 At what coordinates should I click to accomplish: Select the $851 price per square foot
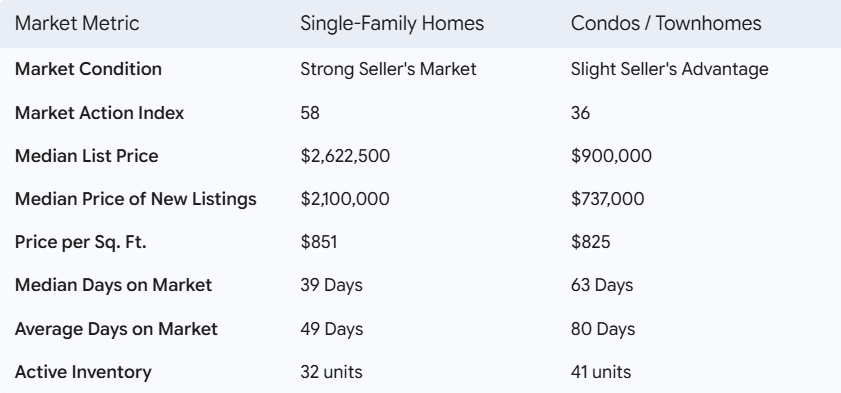[319, 242]
